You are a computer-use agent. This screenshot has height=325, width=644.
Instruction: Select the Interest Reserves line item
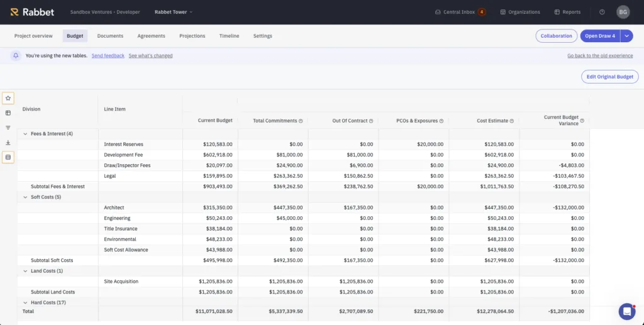(124, 145)
